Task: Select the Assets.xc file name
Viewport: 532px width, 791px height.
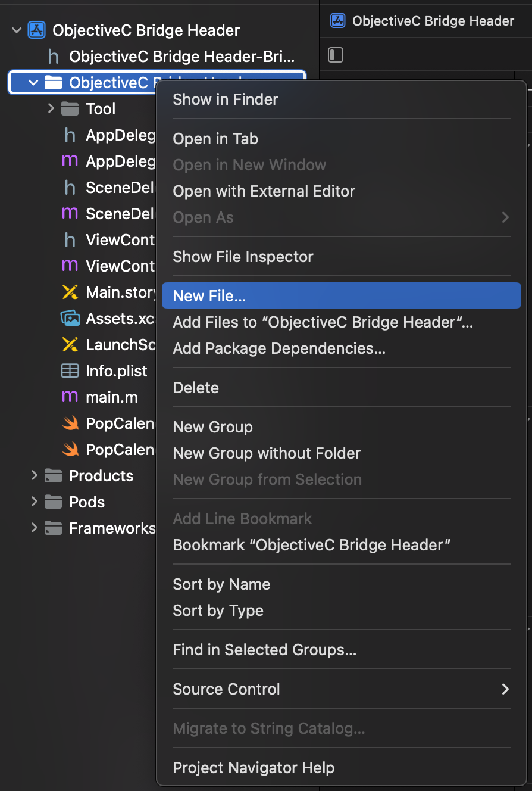Action: [121, 319]
